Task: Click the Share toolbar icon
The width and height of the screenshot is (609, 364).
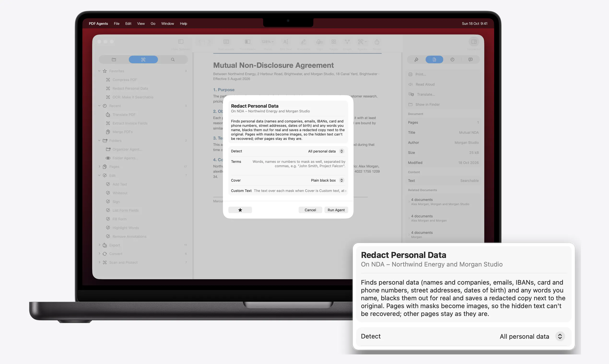Action: (x=377, y=42)
